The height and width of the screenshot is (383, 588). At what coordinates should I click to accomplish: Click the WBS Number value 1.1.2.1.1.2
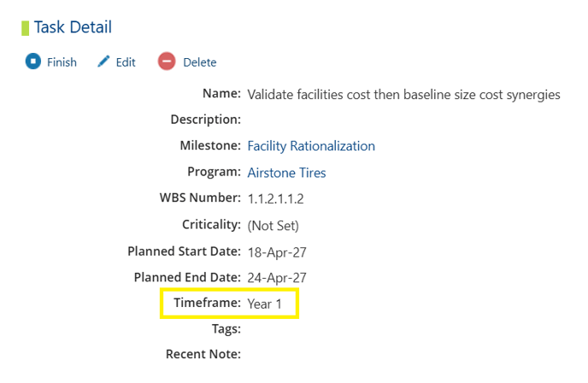275,199
